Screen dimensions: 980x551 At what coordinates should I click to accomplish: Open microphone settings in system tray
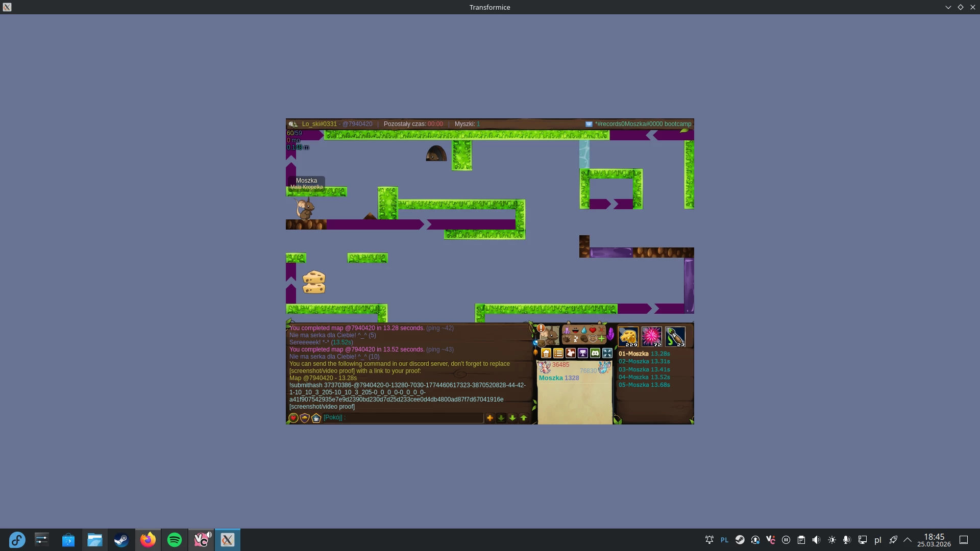coord(847,540)
